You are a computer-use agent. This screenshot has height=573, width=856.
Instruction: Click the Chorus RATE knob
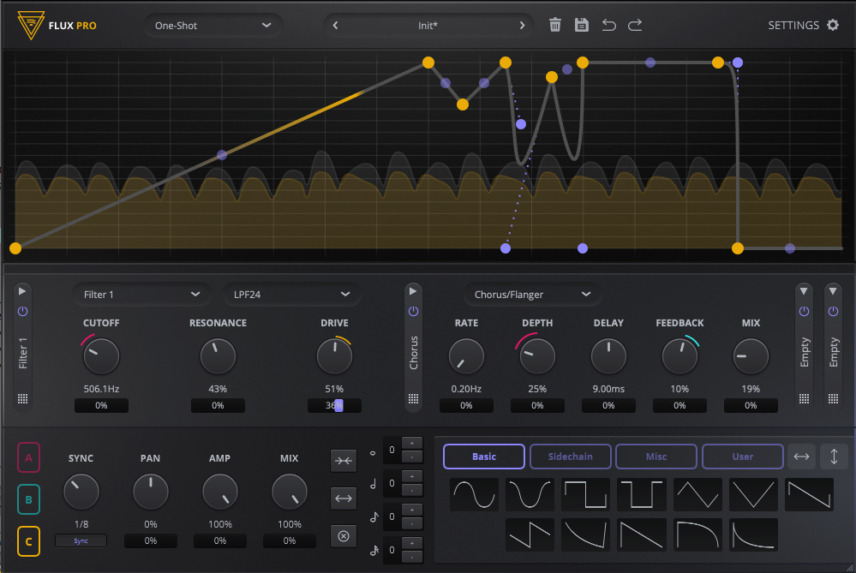coord(466,356)
